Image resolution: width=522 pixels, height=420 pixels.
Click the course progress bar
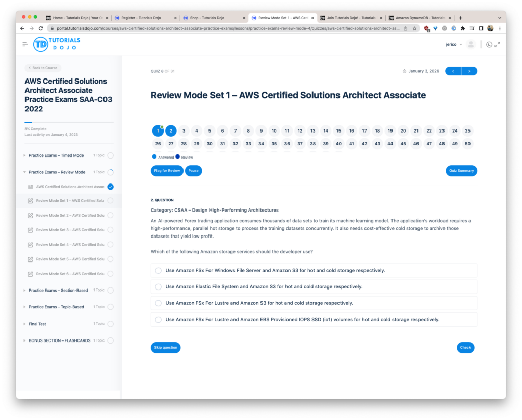pos(69,122)
